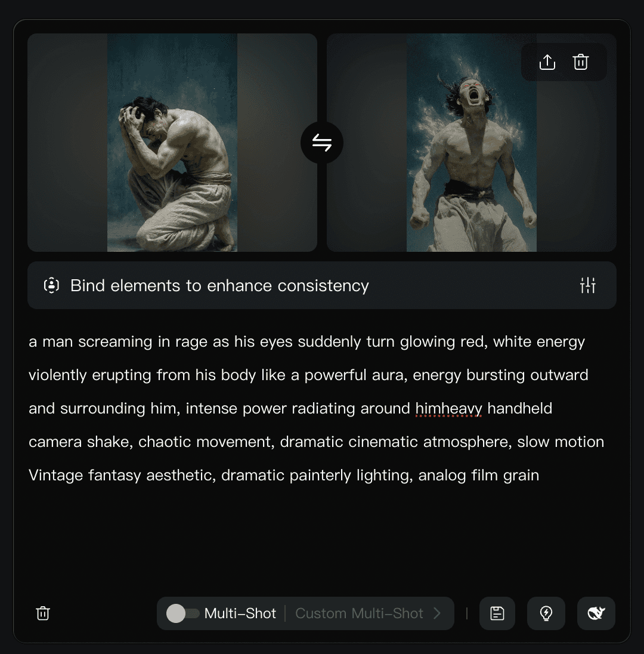Expand the chevron next to Custom Multi-Shot
644x654 pixels.
point(437,613)
